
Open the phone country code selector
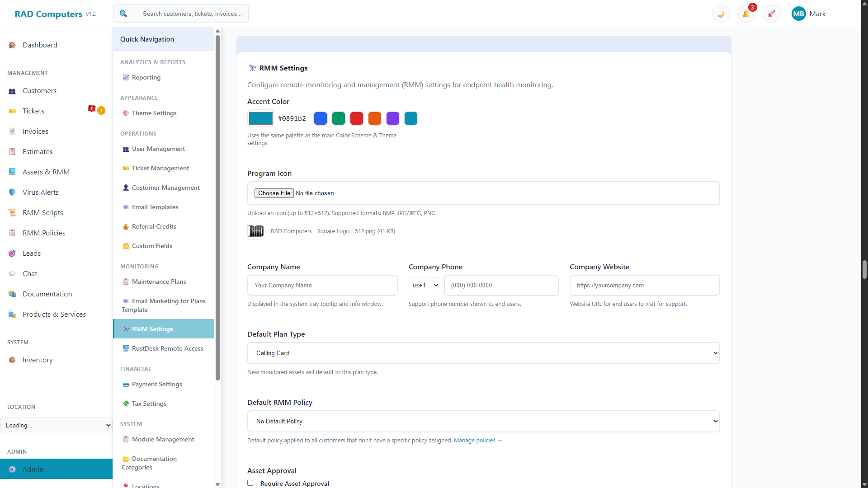click(424, 285)
